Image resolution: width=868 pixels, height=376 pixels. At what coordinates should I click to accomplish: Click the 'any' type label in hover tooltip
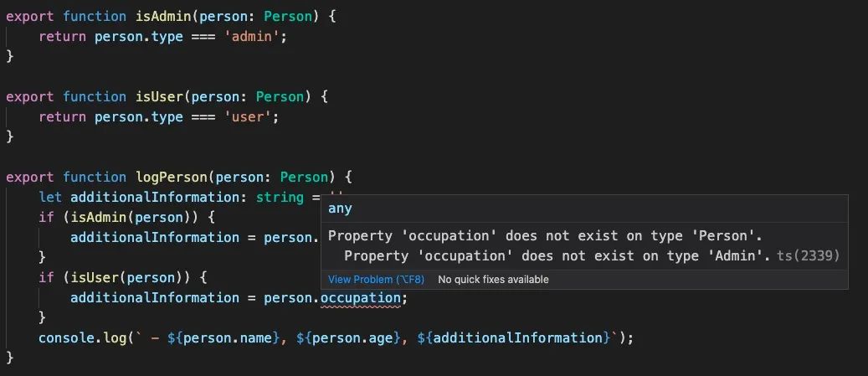(340, 209)
